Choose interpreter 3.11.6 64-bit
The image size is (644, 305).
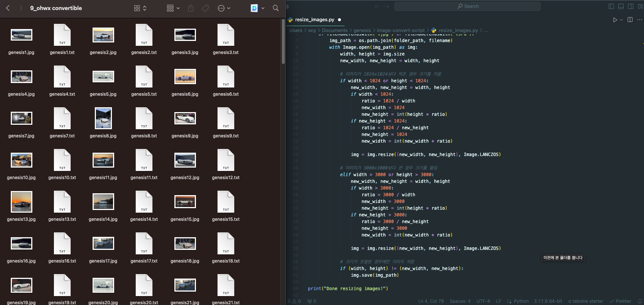click(548, 301)
